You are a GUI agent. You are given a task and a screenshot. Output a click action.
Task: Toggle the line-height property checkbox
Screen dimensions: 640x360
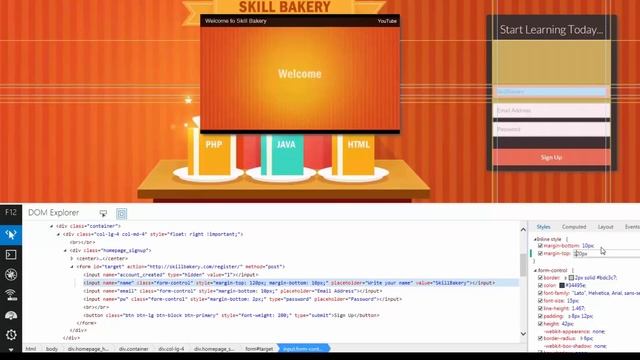[x=540, y=308]
